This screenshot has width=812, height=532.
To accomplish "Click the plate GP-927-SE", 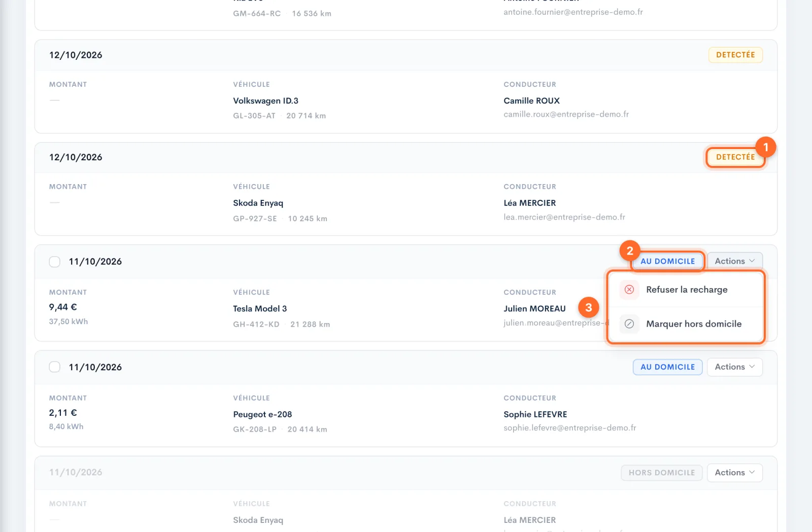I will (255, 219).
